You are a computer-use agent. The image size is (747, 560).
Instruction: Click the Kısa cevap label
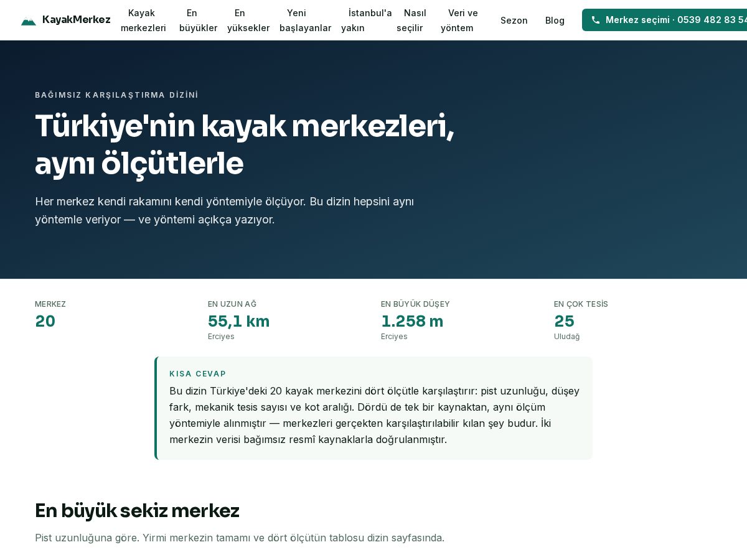pyautogui.click(x=197, y=374)
